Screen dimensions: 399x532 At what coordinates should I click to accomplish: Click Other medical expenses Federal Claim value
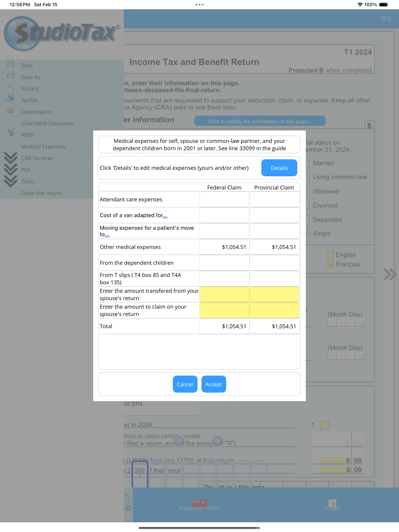click(x=224, y=247)
